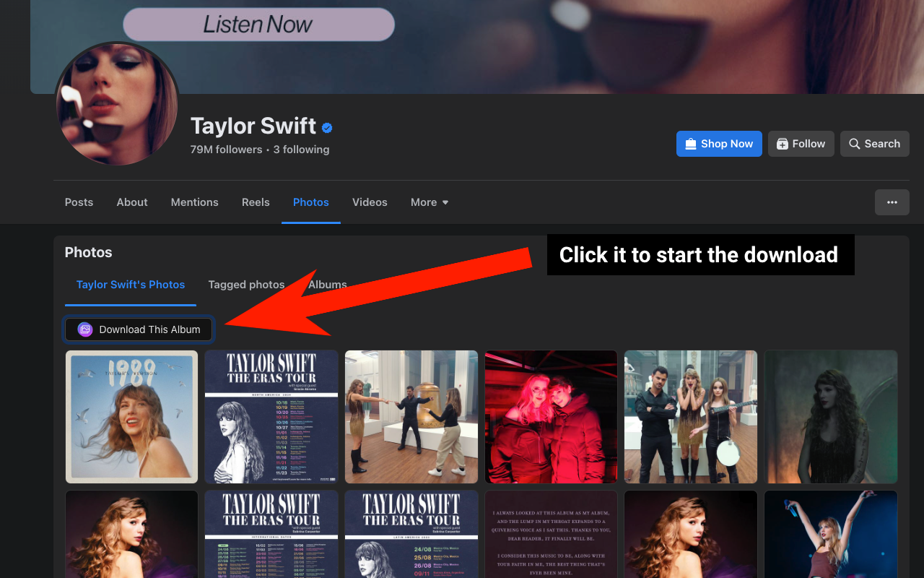Search within the page
Viewport: 924px width, 578px height.
pyautogui.click(x=874, y=144)
